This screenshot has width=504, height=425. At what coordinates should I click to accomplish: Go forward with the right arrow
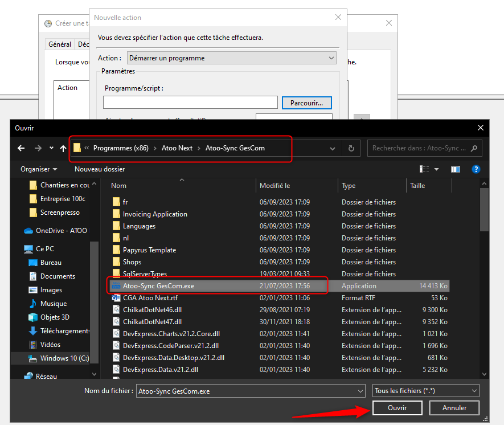(38, 148)
